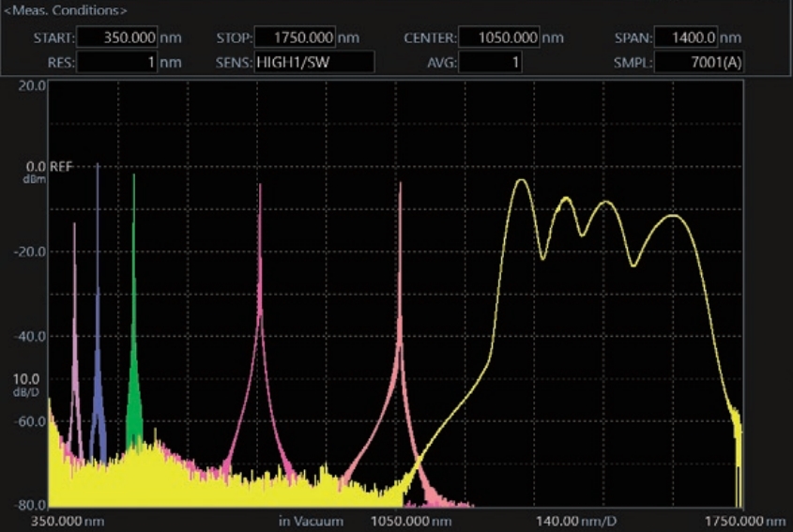Click the START wavelength field showing 350.000
The image size is (793, 532).
pyautogui.click(x=115, y=38)
